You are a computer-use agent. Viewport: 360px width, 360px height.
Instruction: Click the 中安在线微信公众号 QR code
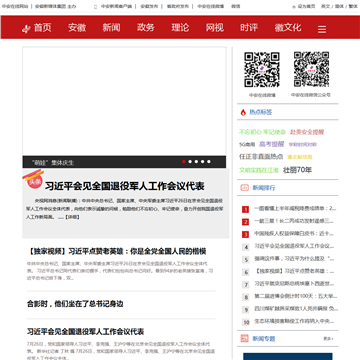click(x=312, y=69)
